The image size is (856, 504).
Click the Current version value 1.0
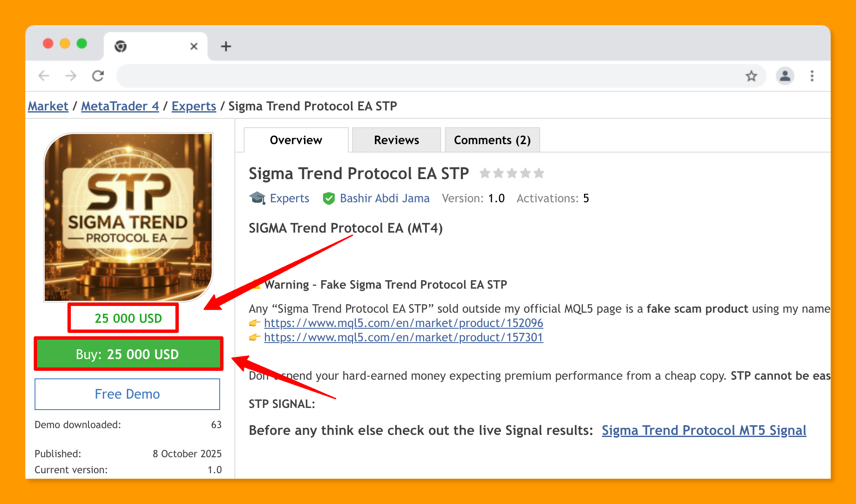coord(215,470)
